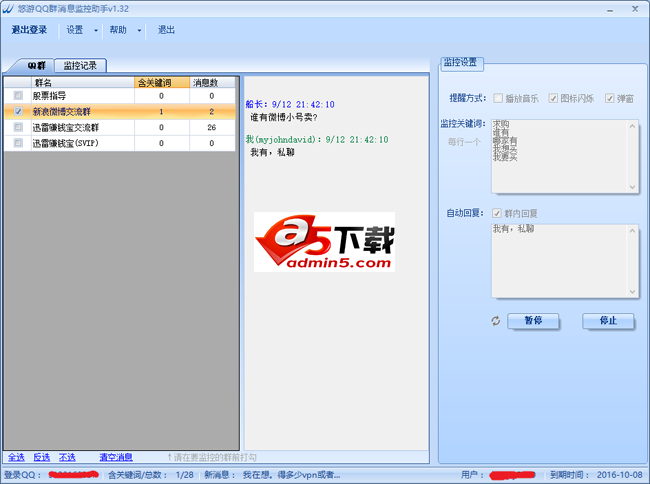
Task: Click down arrow of auto-reply box scrollbar
Action: point(633,292)
